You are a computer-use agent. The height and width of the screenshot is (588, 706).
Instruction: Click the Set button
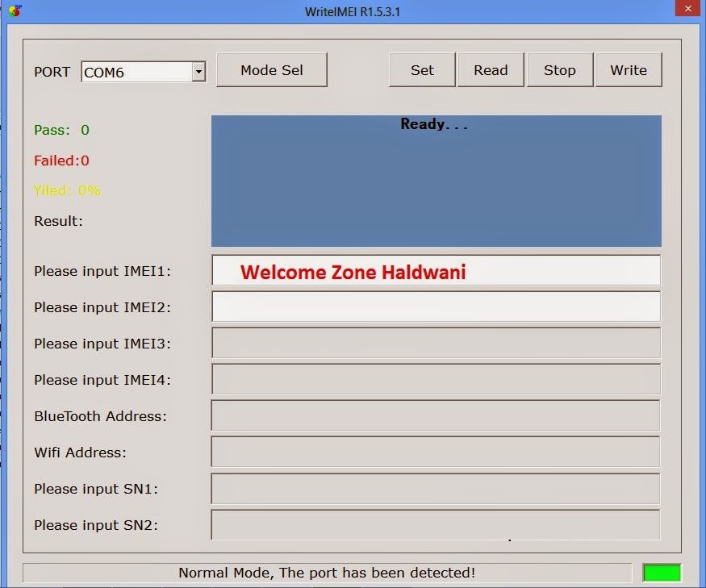pos(422,70)
